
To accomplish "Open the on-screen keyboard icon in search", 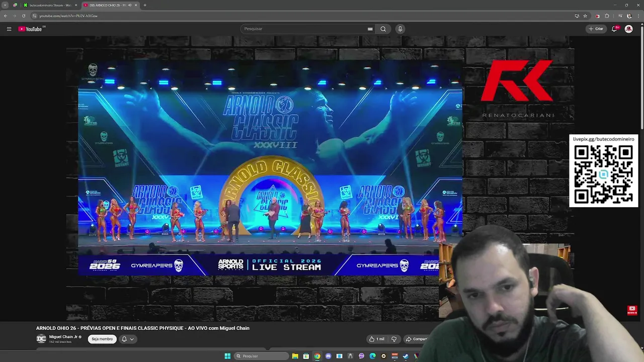I will pos(370,29).
